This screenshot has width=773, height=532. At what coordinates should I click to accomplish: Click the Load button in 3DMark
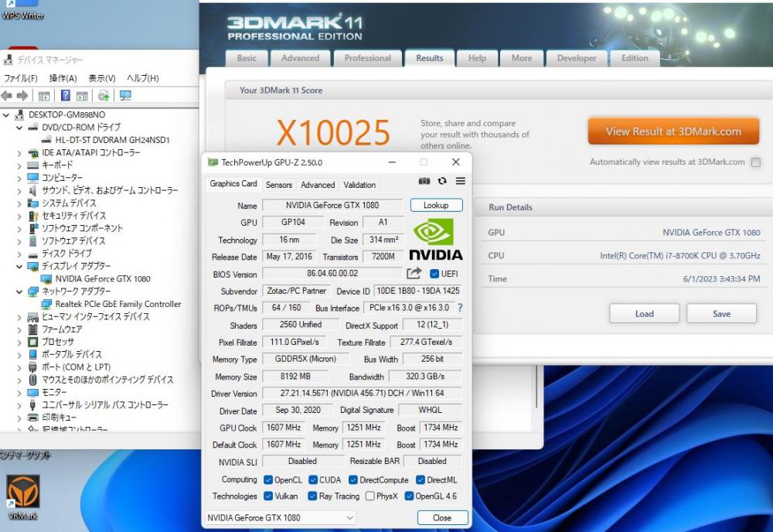[x=645, y=314]
